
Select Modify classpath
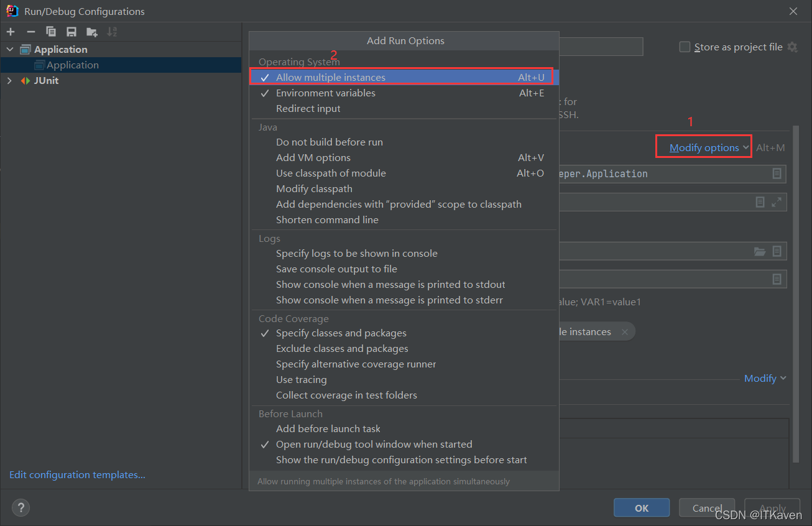pyautogui.click(x=404, y=189)
